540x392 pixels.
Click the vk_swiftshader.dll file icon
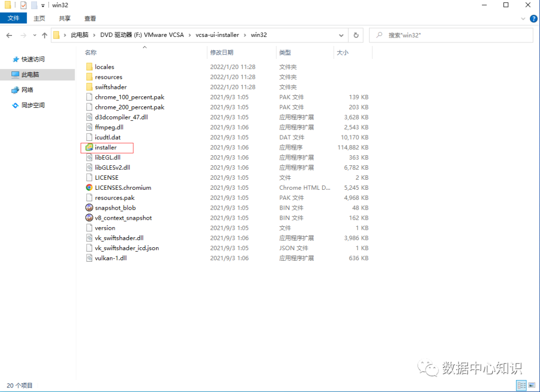tap(89, 238)
